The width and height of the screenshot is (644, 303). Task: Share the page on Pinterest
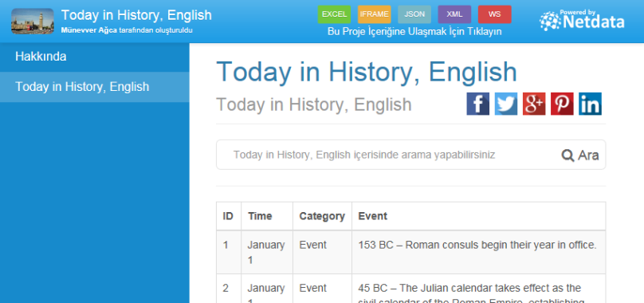pos(562,104)
